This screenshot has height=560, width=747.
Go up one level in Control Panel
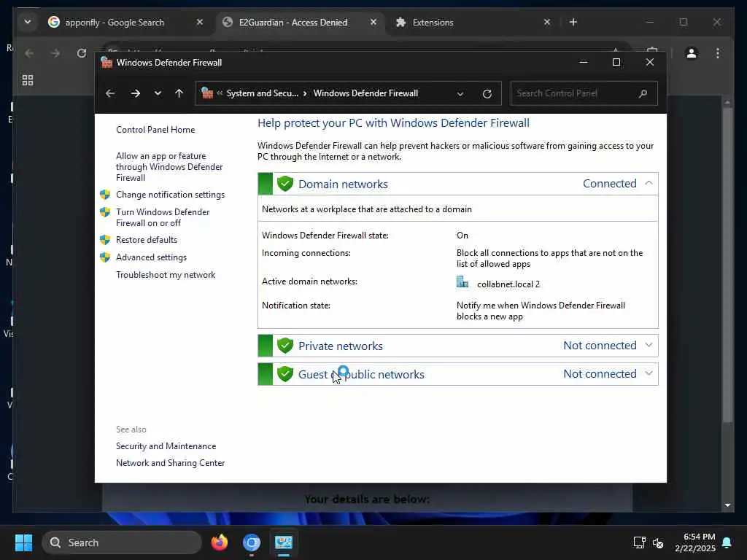(x=179, y=93)
